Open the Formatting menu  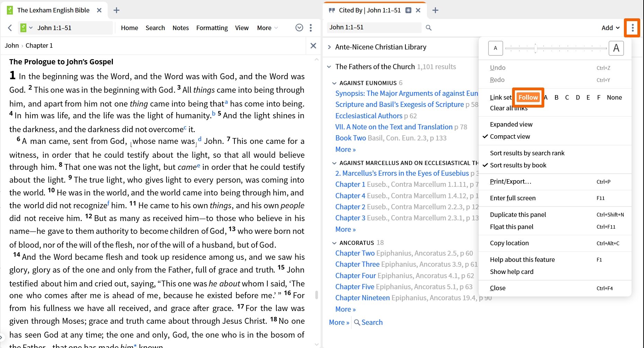pos(212,28)
